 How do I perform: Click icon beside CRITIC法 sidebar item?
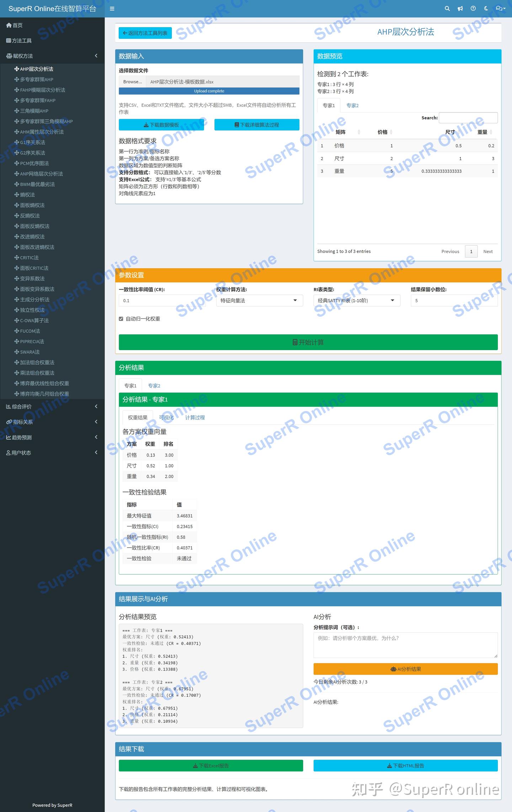click(16, 258)
